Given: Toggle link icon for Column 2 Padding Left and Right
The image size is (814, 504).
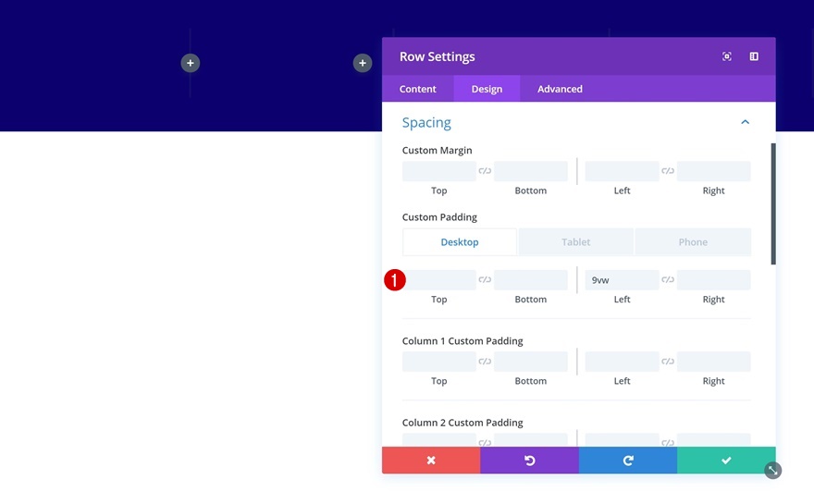Looking at the screenshot, I should click(668, 443).
